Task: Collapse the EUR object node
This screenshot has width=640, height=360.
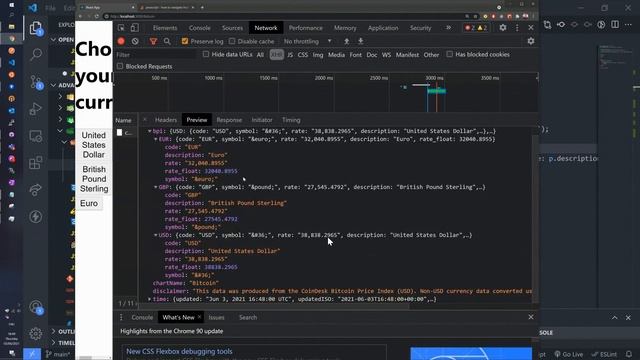Action: (156, 139)
